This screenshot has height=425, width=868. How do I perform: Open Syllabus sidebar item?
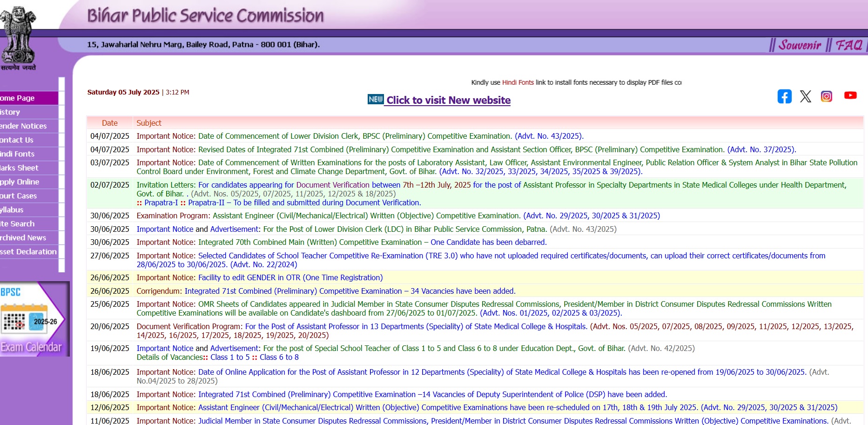pyautogui.click(x=29, y=209)
